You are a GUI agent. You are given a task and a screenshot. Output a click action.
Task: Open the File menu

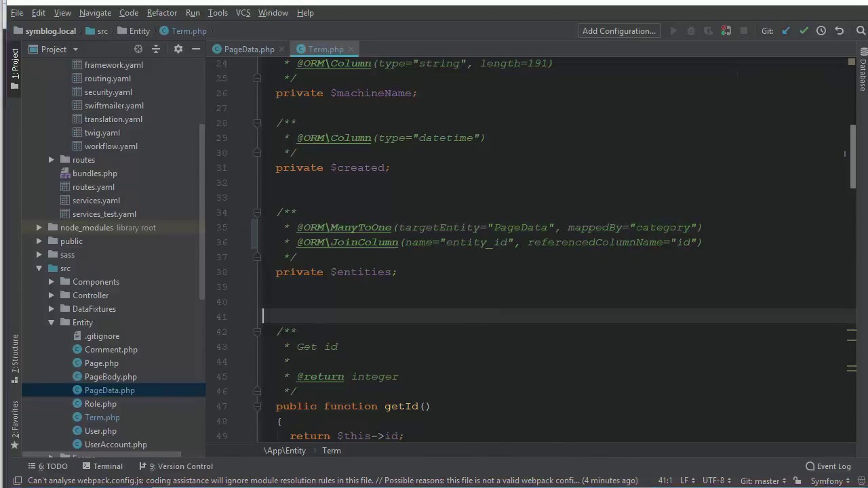click(x=17, y=12)
